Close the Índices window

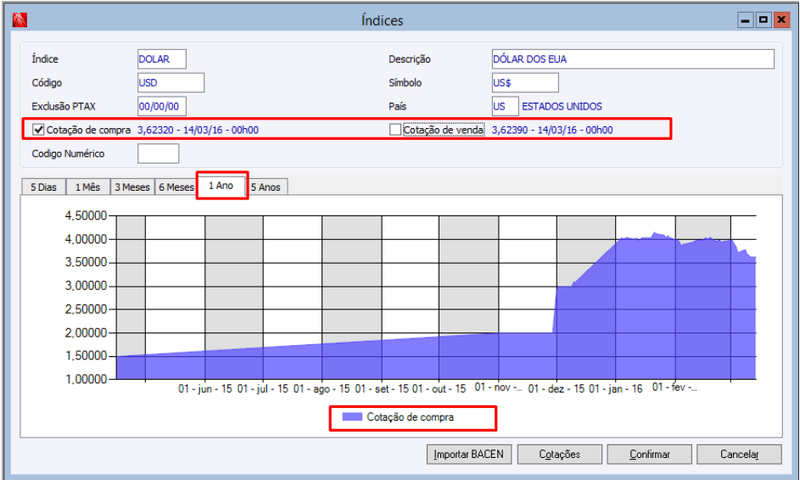coord(781,20)
